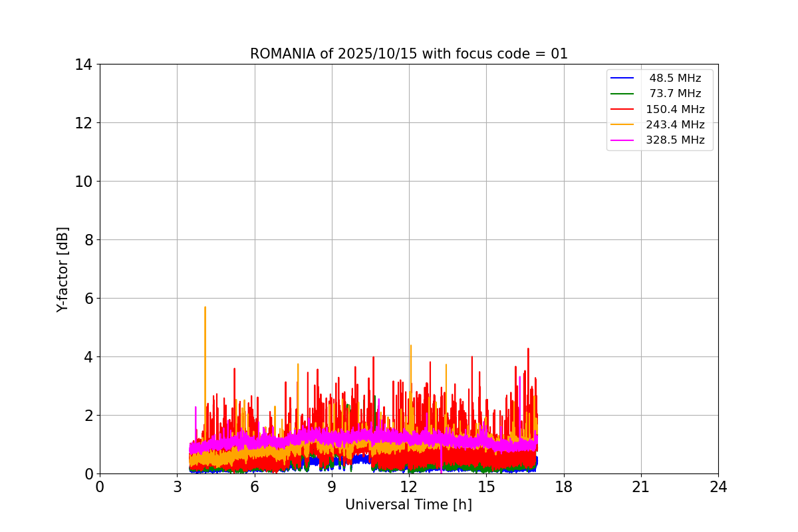
Task: Click x-axis tick label 3
Action: pos(177,487)
